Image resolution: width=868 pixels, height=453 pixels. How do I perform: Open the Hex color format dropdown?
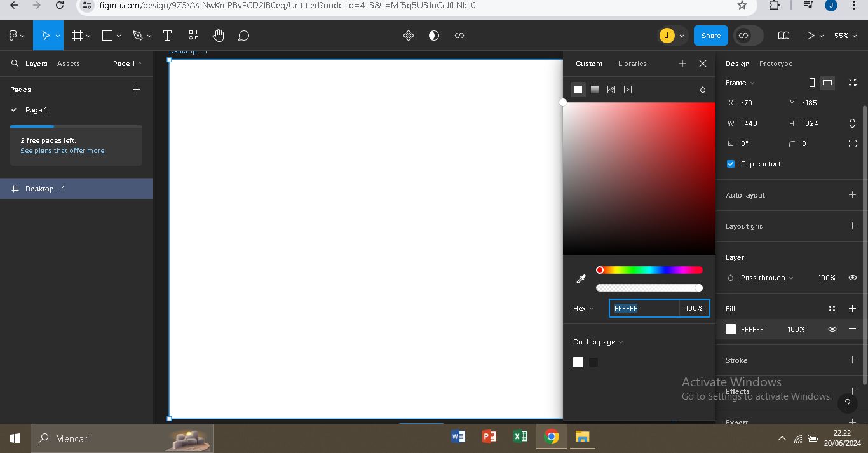click(x=583, y=308)
